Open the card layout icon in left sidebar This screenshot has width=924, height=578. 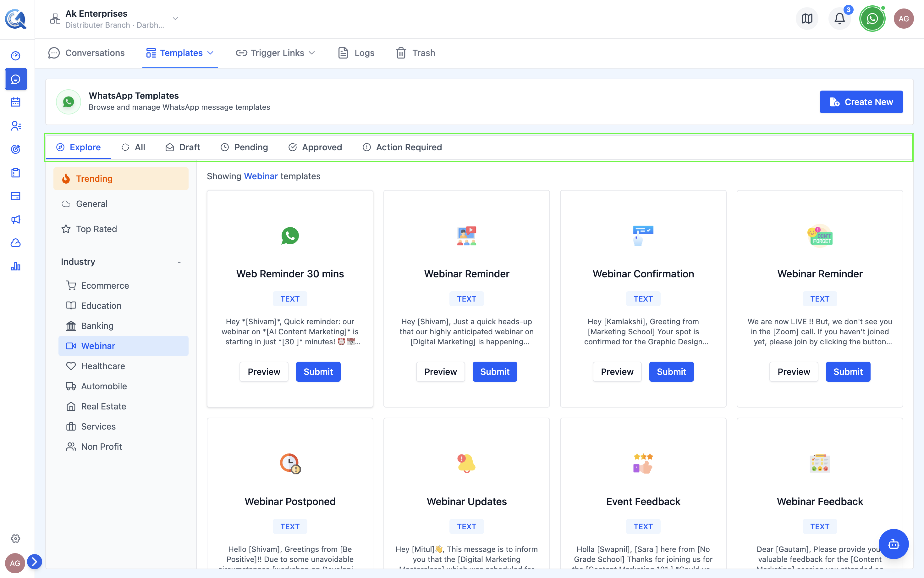pos(16,196)
